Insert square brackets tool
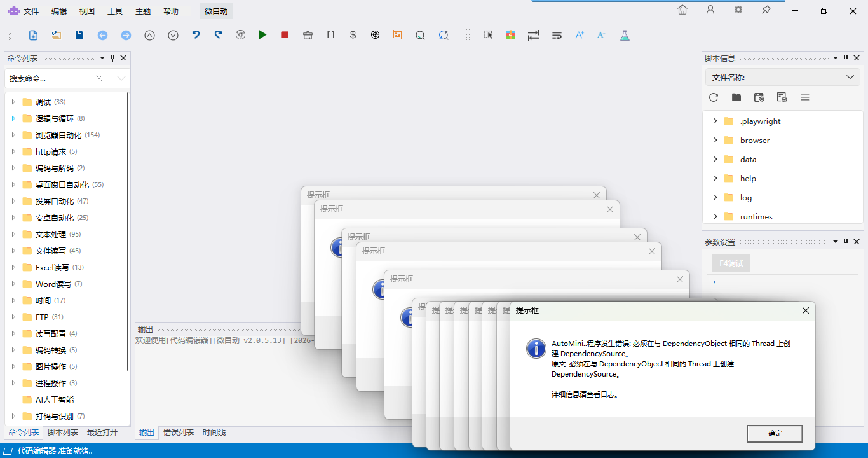 [x=330, y=35]
